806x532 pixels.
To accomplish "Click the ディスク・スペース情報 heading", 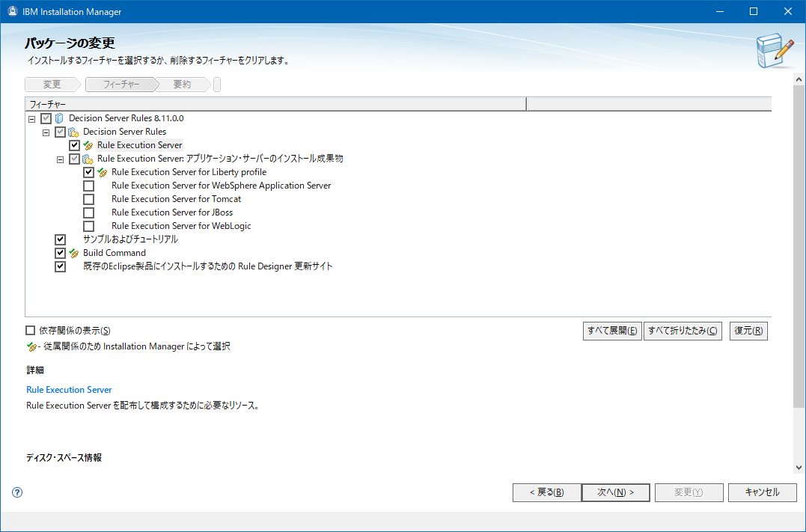I will coord(64,457).
